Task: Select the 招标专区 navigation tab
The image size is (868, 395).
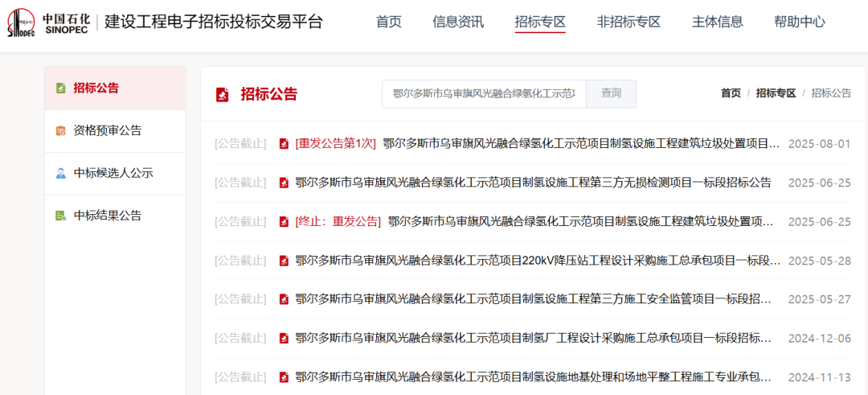Action: (x=540, y=23)
